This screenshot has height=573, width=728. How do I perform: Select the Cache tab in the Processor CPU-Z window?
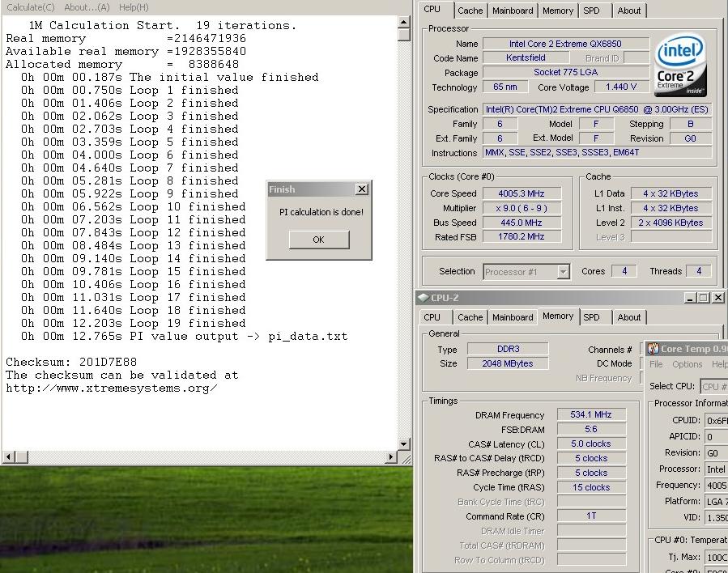(470, 11)
